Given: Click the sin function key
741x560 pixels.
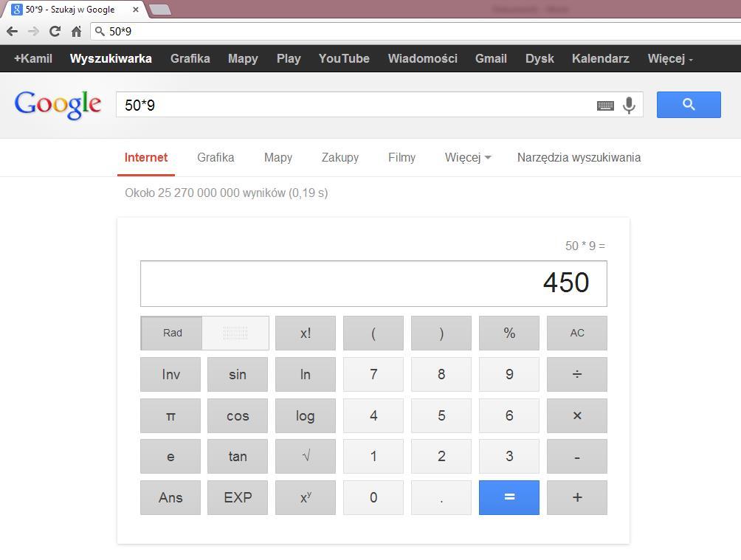Looking at the screenshot, I should (237, 374).
